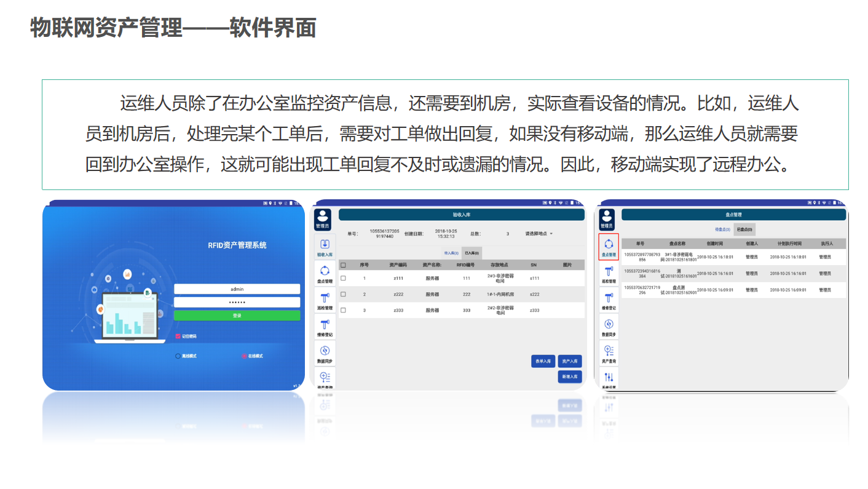This screenshot has height=489, width=868.
Task: Toggle the 记住密码 checkbox on login screen
Action: tap(178, 336)
